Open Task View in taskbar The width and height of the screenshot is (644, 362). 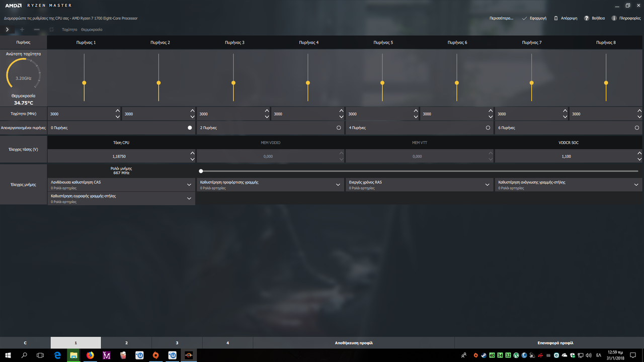coord(40,355)
